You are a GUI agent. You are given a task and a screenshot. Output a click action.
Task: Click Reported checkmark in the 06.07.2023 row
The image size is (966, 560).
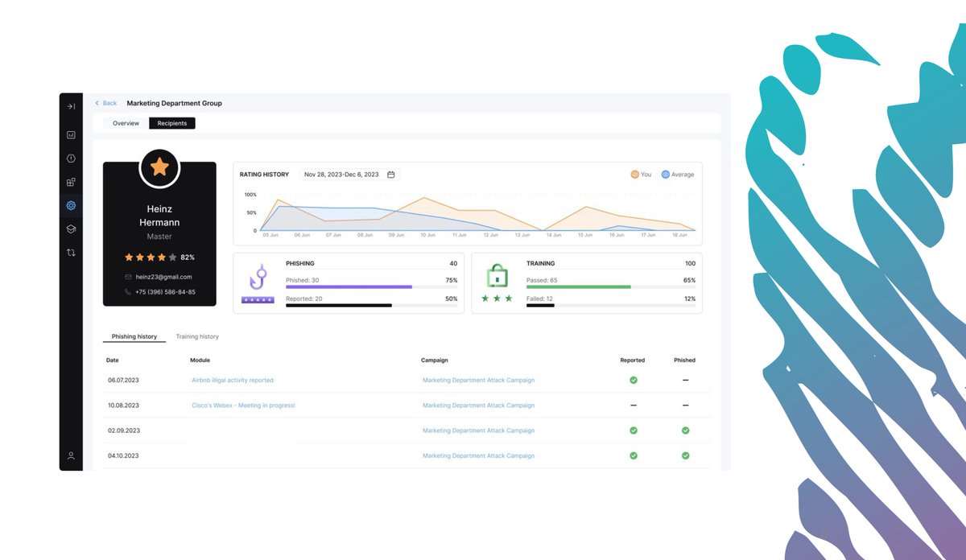[x=634, y=380]
